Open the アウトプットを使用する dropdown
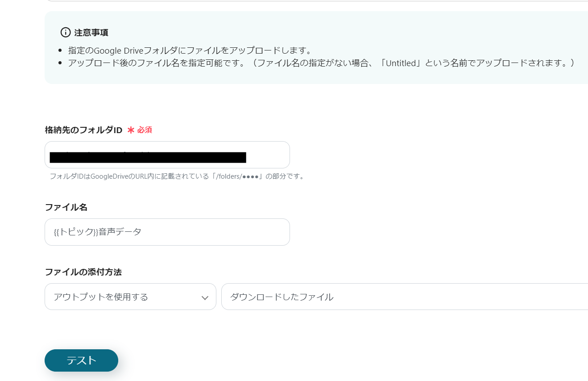Viewport: 588px width, 381px height. pyautogui.click(x=130, y=297)
